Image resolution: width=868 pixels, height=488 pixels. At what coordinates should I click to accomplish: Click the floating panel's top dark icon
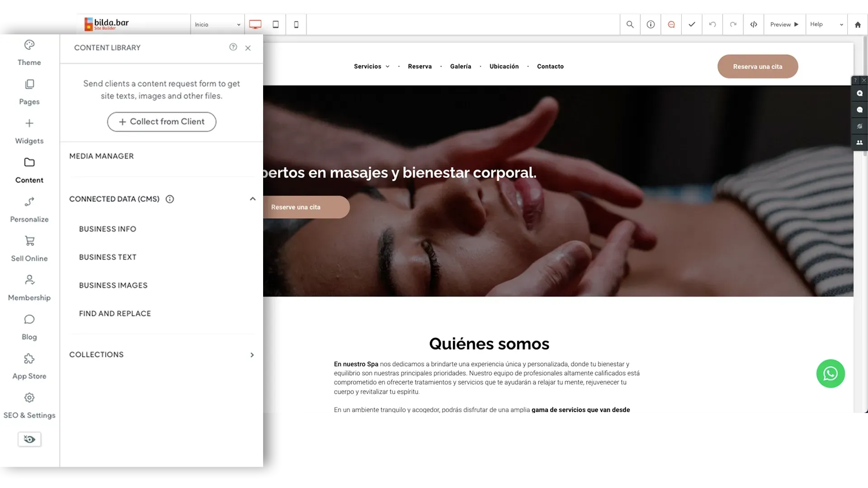pyautogui.click(x=859, y=94)
